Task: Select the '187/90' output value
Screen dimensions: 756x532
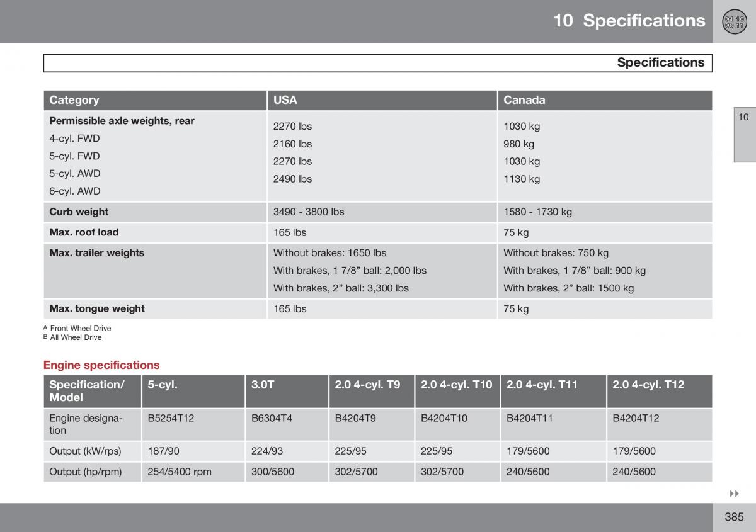Action: click(x=163, y=451)
